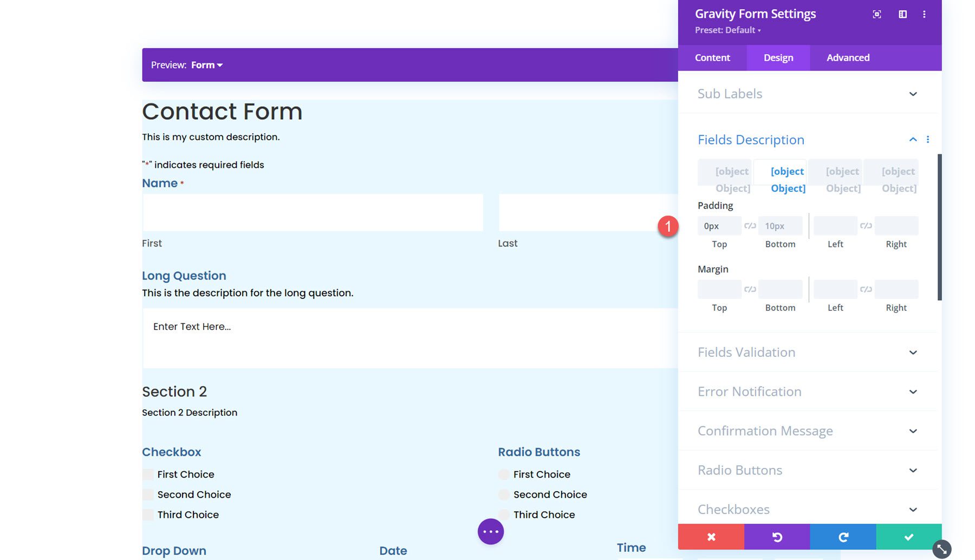Viewport: 975px width, 560px height.
Task: Select the Second Choice radio button
Action: [x=503, y=494]
